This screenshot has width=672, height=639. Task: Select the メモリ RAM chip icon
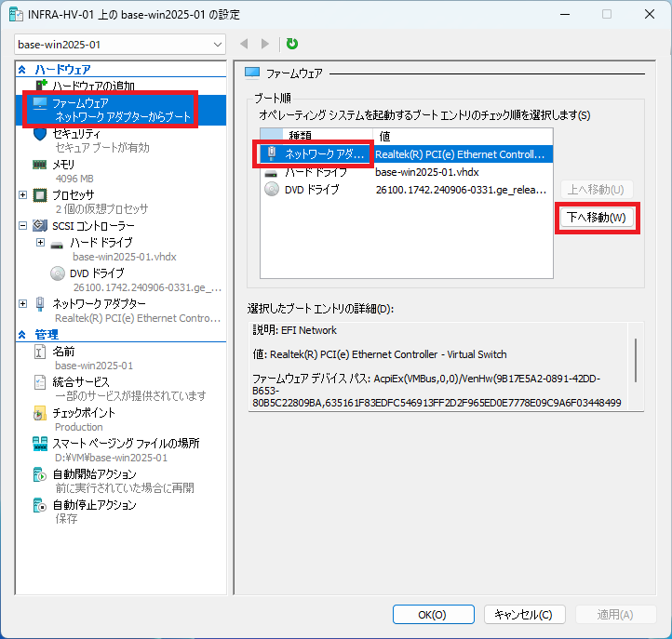(x=39, y=165)
